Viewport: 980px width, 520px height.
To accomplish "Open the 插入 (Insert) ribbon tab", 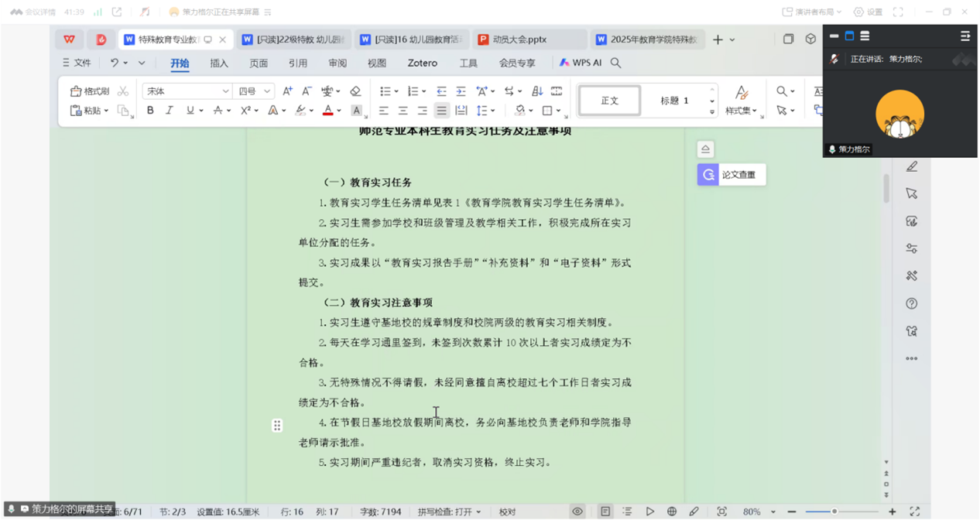I will [x=219, y=63].
